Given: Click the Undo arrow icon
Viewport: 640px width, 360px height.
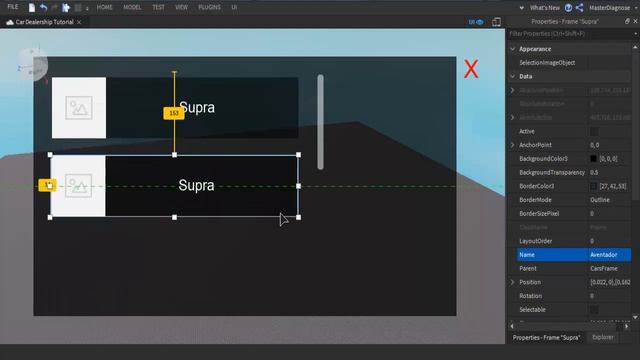Looking at the screenshot, I should tap(43, 7).
